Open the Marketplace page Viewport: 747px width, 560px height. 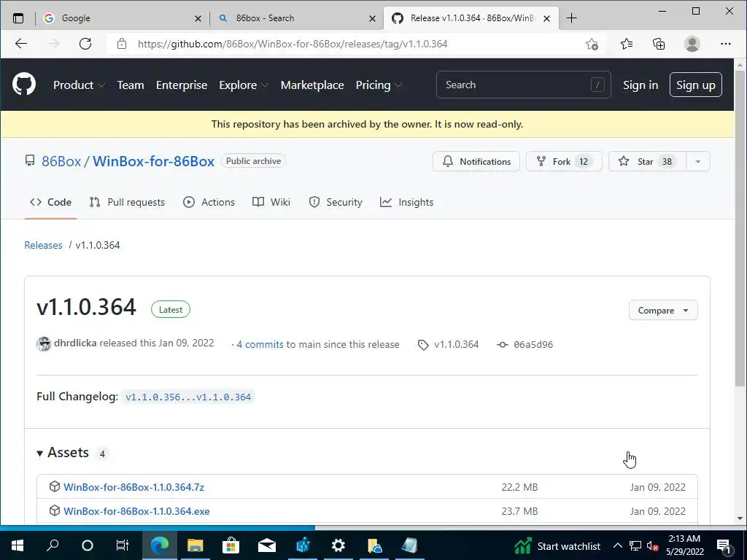click(x=312, y=85)
